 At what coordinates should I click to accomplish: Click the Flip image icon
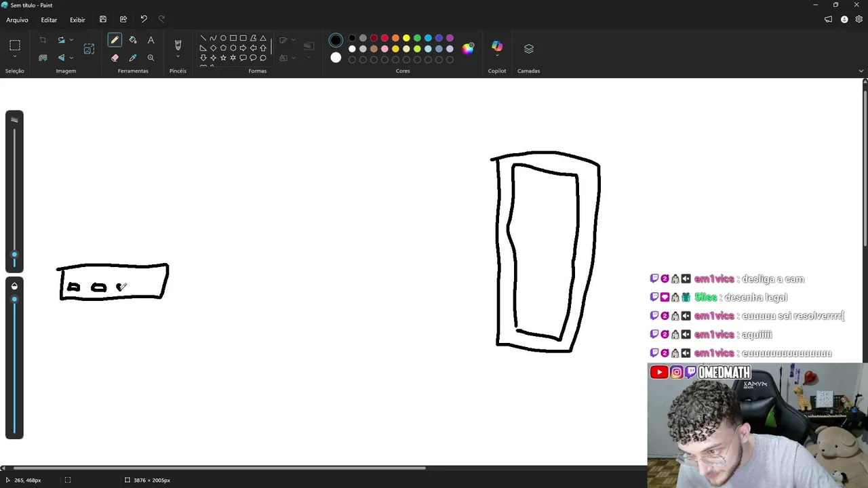click(x=61, y=58)
